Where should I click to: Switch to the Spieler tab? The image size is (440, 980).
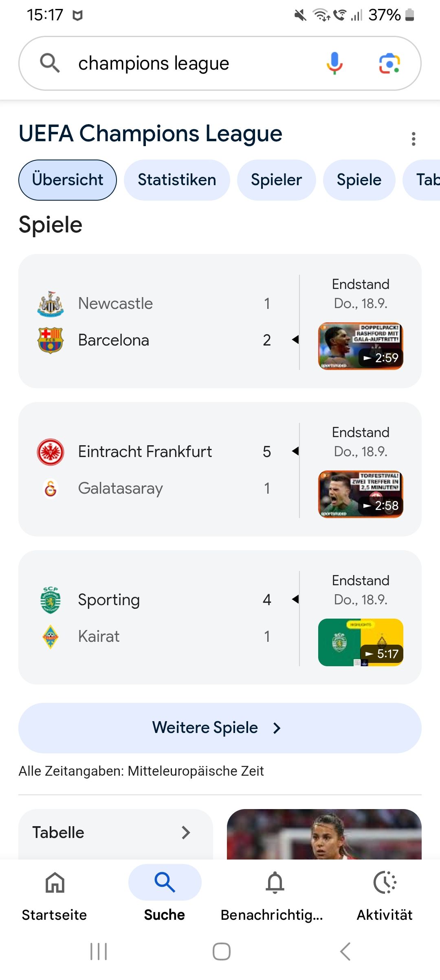pos(276,180)
